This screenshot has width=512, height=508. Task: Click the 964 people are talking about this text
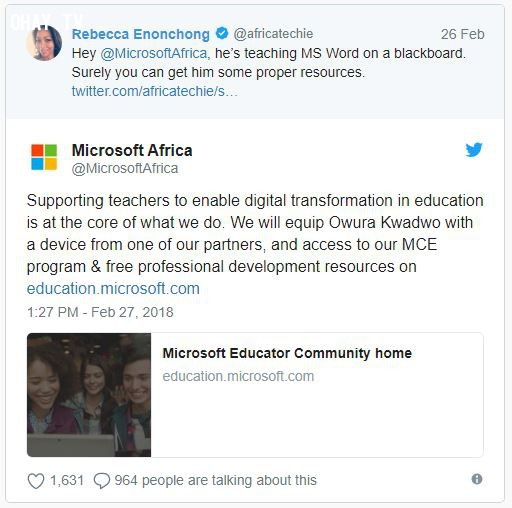[x=215, y=480]
